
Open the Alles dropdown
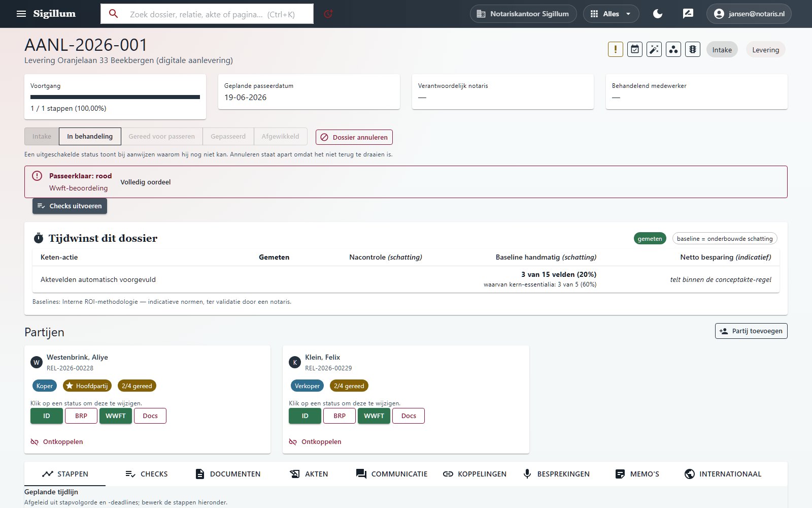611,14
